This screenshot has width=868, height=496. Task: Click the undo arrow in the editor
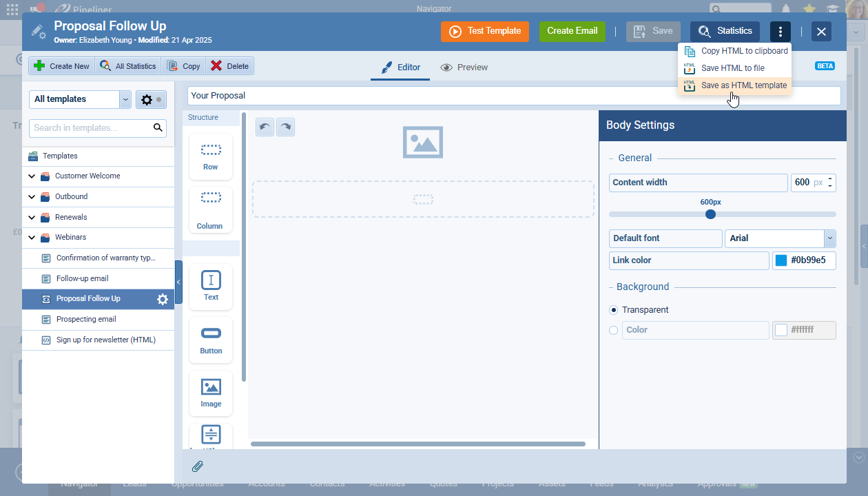265,127
